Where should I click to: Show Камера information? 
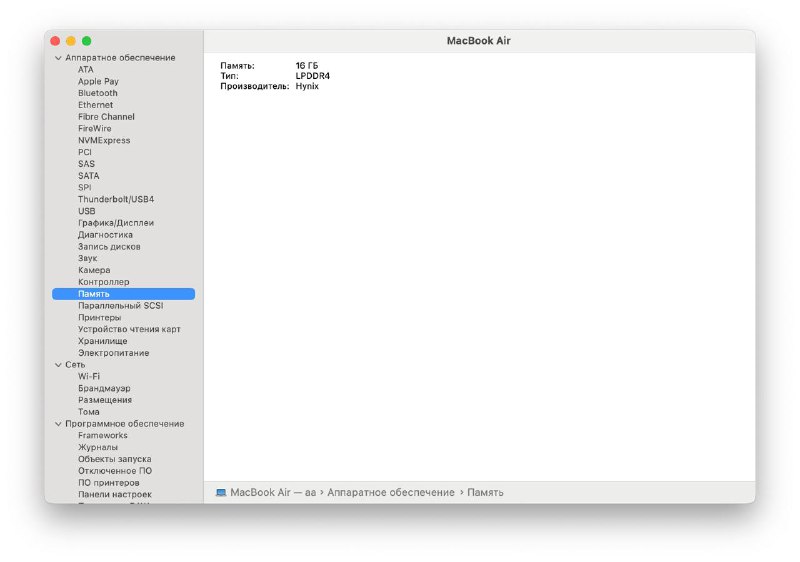pos(94,270)
